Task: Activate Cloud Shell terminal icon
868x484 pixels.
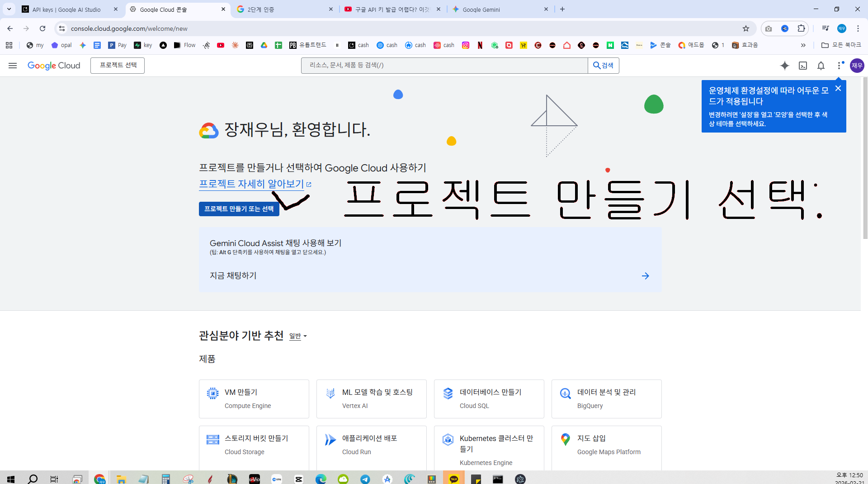Action: coord(803,66)
